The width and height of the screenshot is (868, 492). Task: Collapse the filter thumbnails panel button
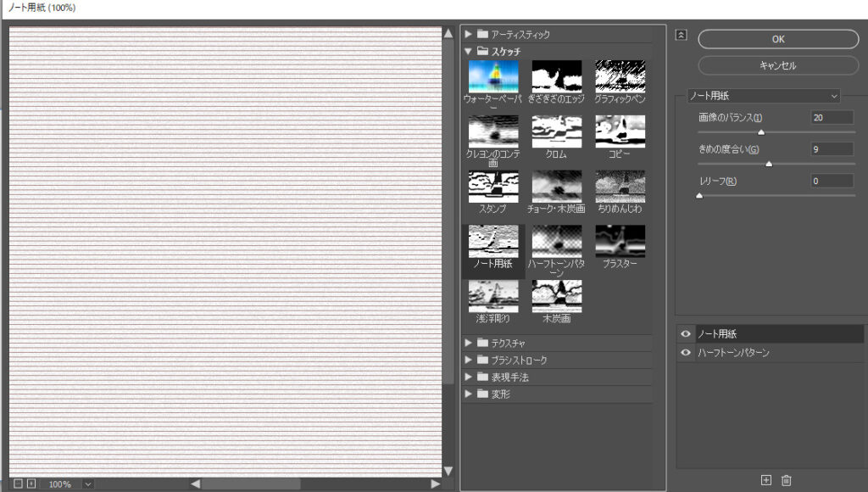tap(681, 35)
